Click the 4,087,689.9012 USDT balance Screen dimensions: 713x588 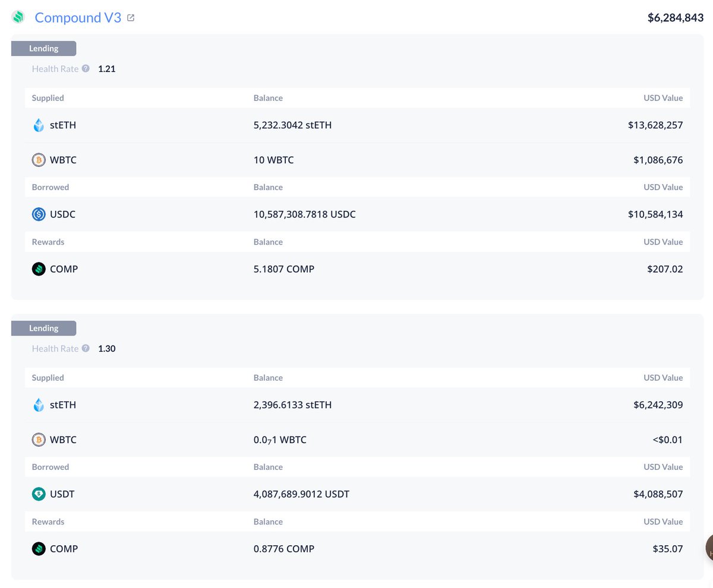(301, 494)
